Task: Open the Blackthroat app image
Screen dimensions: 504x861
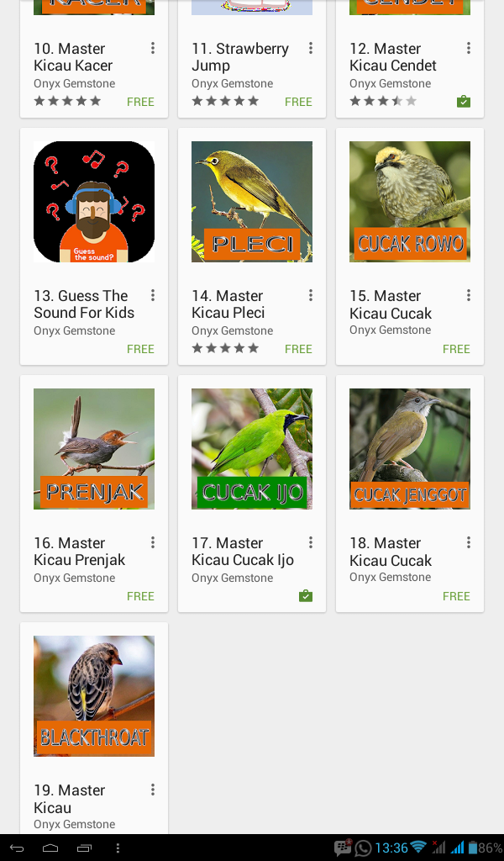Action: pyautogui.click(x=94, y=695)
